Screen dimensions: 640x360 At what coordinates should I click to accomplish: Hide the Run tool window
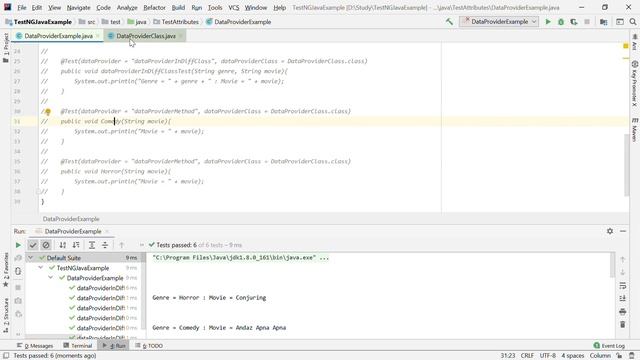[623, 231]
